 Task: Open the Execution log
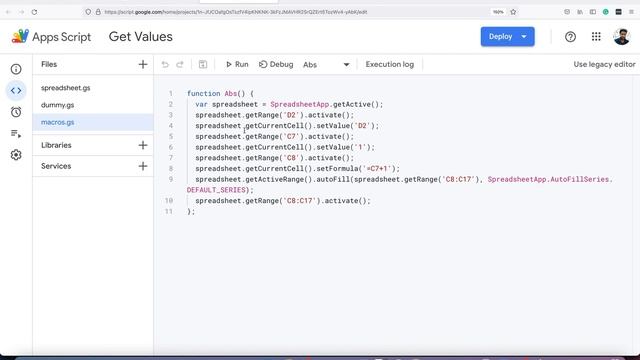tap(390, 64)
